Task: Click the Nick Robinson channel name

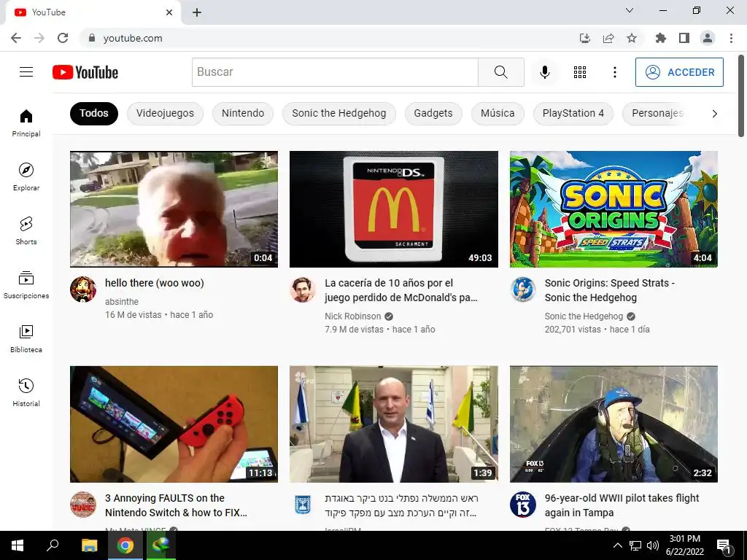Action: pyautogui.click(x=353, y=316)
